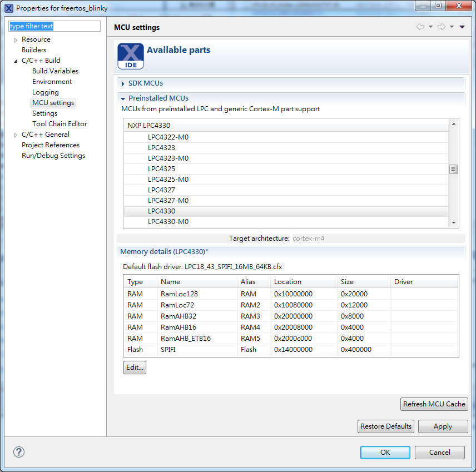Expand the SDK MCUs section

[123, 83]
